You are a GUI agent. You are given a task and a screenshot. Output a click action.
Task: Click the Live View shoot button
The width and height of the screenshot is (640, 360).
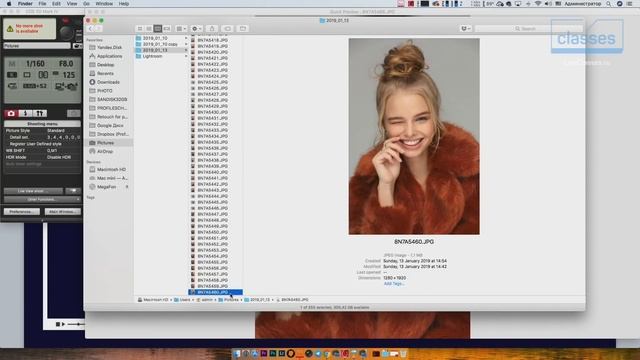click(33, 191)
